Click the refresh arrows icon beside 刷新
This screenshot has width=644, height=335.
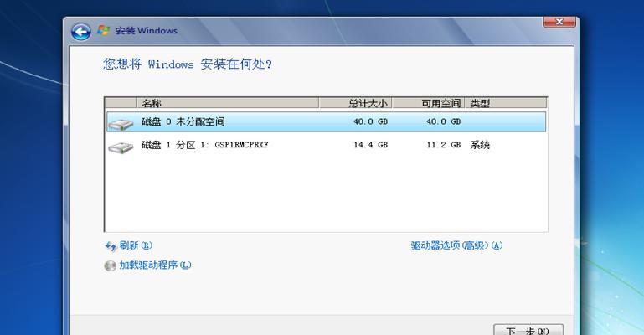pyautogui.click(x=111, y=246)
